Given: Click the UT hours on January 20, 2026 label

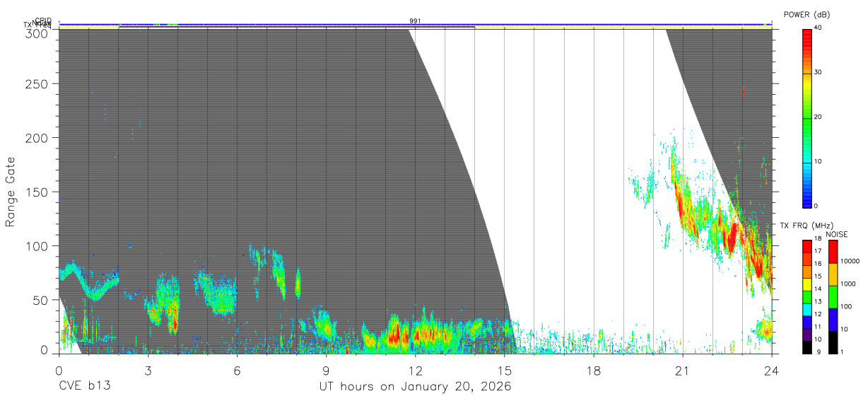Looking at the screenshot, I should click(x=415, y=387).
